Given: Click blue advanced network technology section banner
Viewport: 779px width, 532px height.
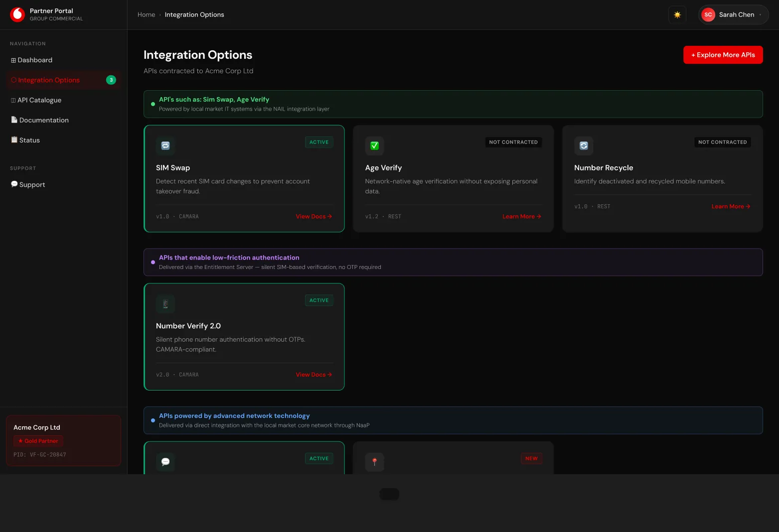Looking at the screenshot, I should pos(453,420).
